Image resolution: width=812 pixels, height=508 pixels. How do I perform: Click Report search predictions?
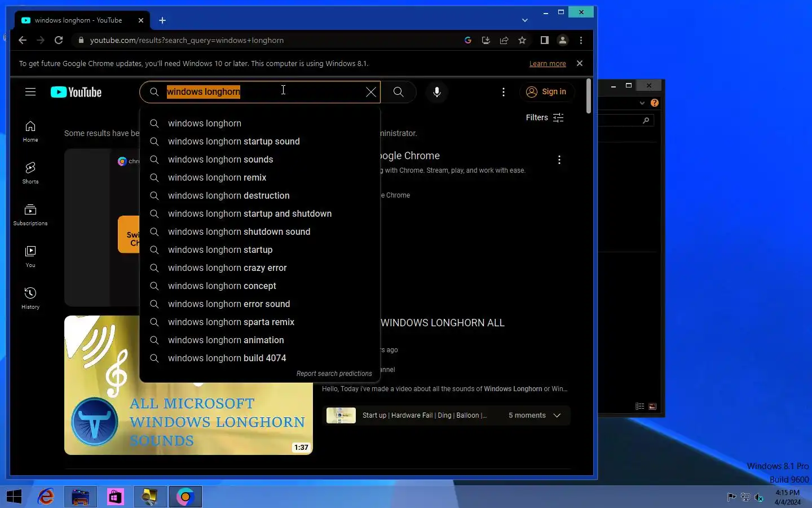pyautogui.click(x=334, y=374)
